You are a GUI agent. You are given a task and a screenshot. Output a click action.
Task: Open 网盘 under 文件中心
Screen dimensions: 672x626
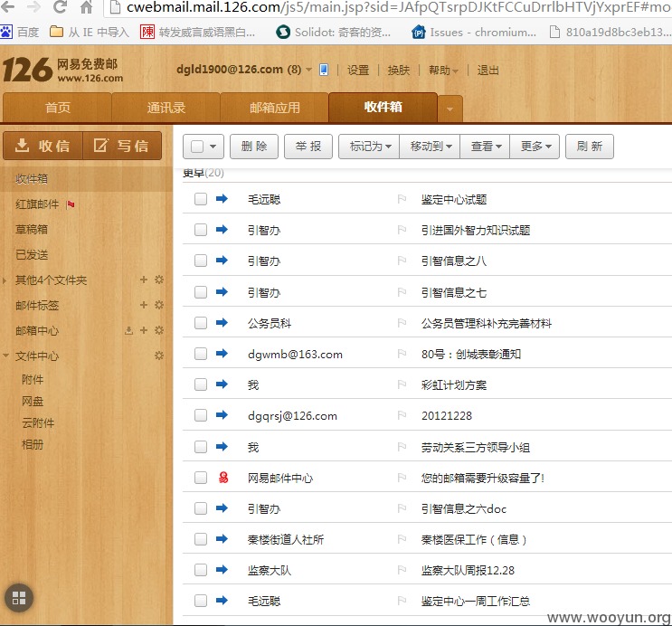33,402
